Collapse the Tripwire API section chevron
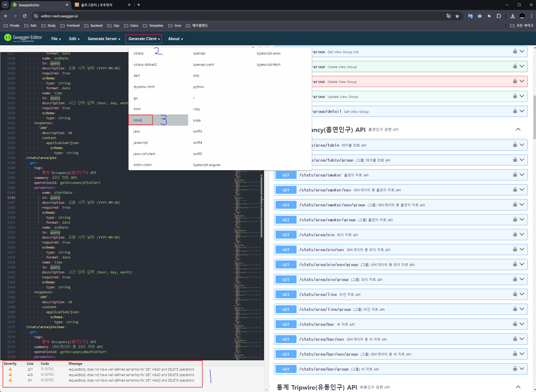The image size is (536, 392). click(518, 387)
